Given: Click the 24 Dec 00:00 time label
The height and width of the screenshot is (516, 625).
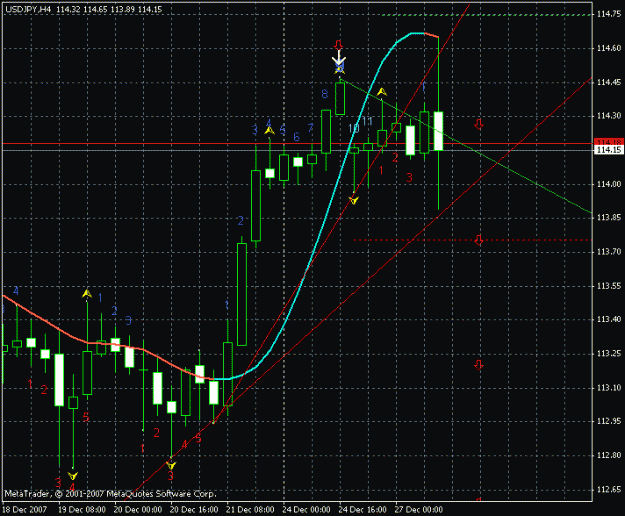Looking at the screenshot, I should coord(307,510).
